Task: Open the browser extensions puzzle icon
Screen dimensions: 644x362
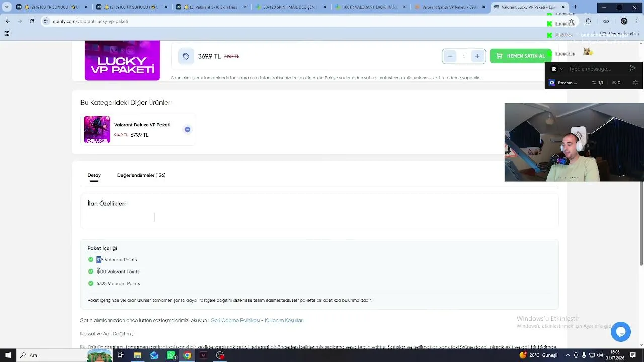Action: pyautogui.click(x=588, y=21)
